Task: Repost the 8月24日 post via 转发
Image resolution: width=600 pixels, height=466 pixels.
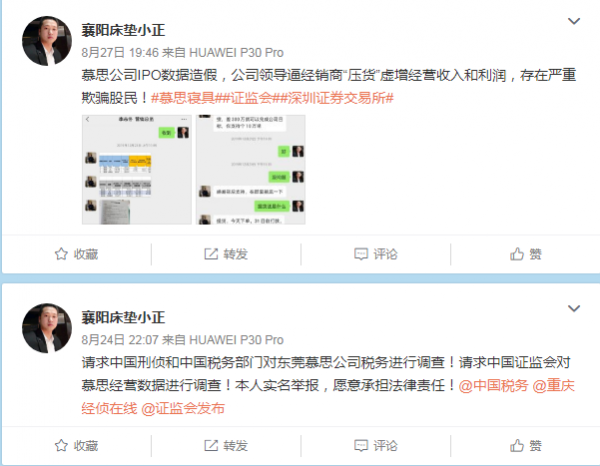Action: 226,445
